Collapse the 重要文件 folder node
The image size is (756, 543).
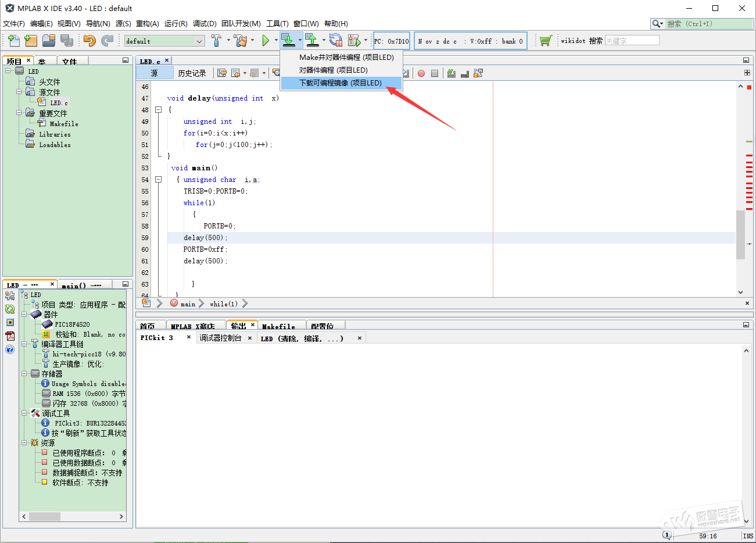pyautogui.click(x=19, y=113)
